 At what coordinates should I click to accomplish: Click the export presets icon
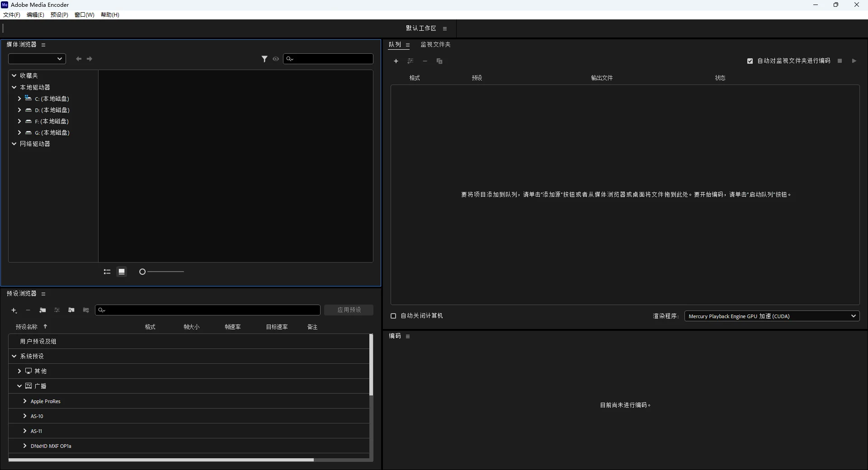tap(86, 310)
